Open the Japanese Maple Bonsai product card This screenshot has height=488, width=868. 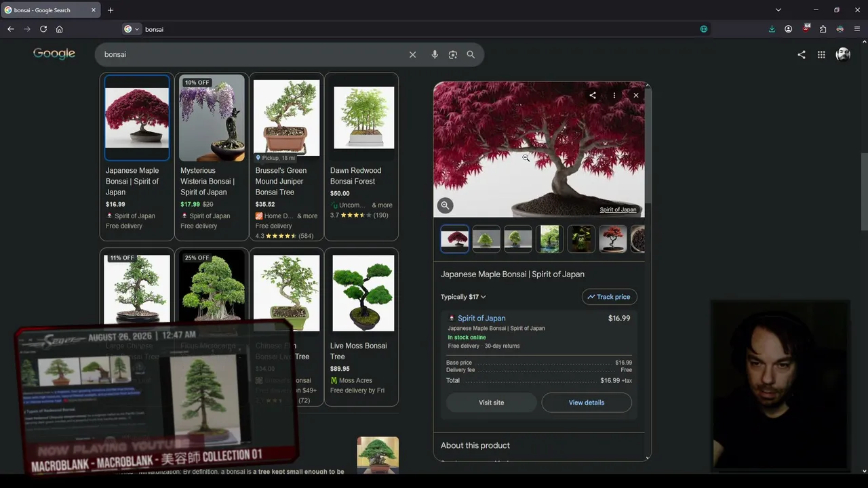137,157
